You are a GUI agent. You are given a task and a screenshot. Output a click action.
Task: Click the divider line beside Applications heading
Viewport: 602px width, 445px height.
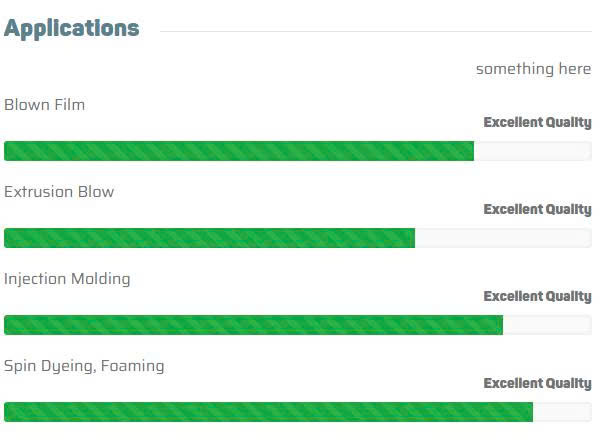point(375,31)
